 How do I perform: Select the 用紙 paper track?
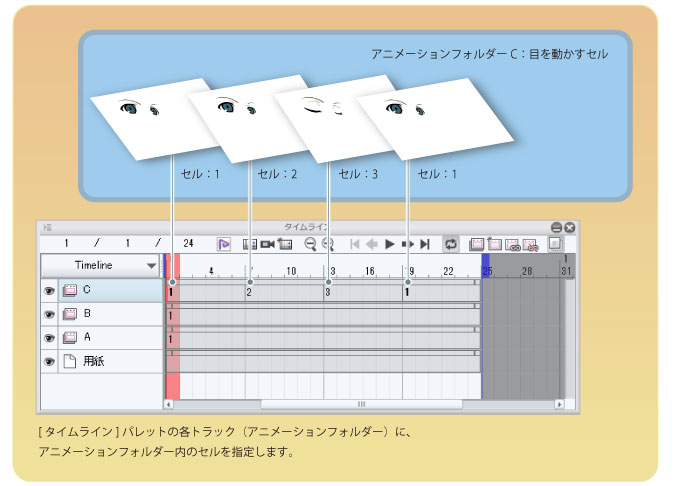click(110, 362)
